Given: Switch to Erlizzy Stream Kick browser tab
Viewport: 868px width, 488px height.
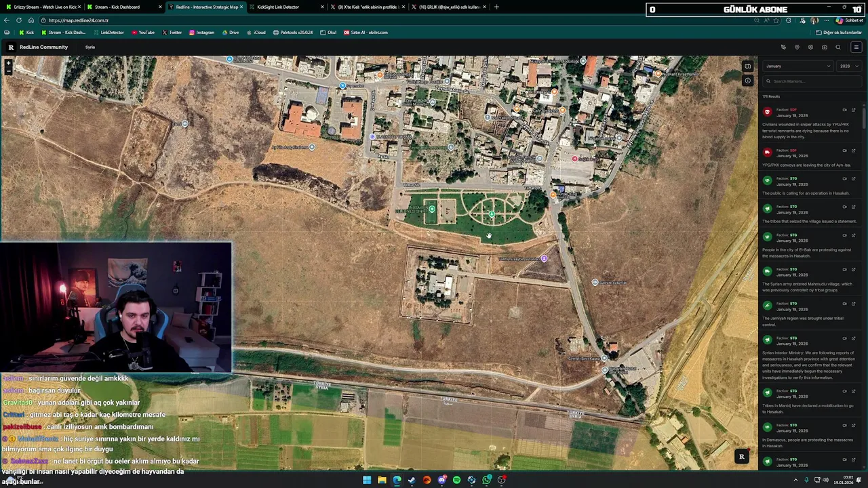Looking at the screenshot, I should click(42, 7).
